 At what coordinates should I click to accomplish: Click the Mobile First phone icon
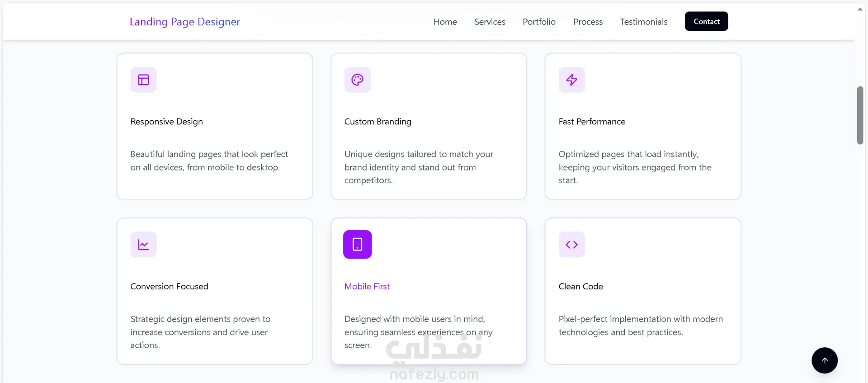(x=357, y=245)
